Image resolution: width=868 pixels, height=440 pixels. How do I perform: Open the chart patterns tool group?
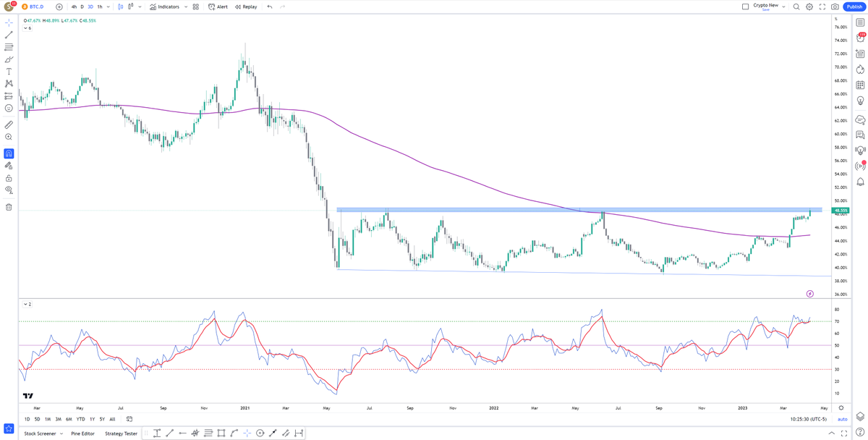(x=9, y=84)
